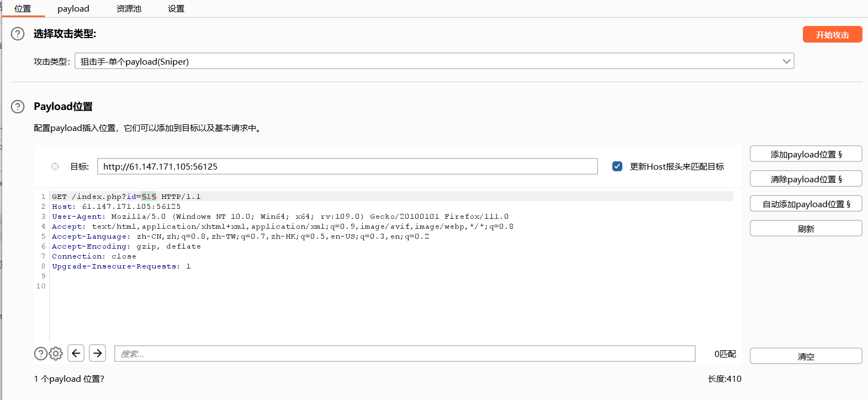Switch to the 设置 tab

(x=176, y=9)
